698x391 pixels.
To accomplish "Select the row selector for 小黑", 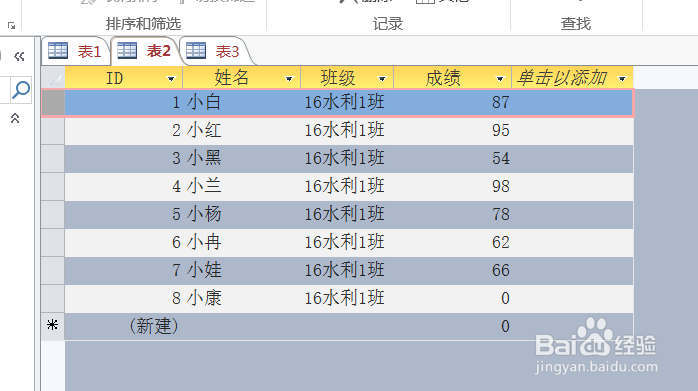I will coord(53,159).
